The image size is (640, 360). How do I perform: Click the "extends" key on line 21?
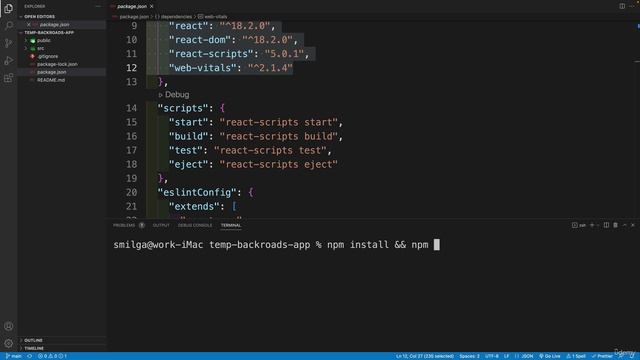(x=194, y=207)
